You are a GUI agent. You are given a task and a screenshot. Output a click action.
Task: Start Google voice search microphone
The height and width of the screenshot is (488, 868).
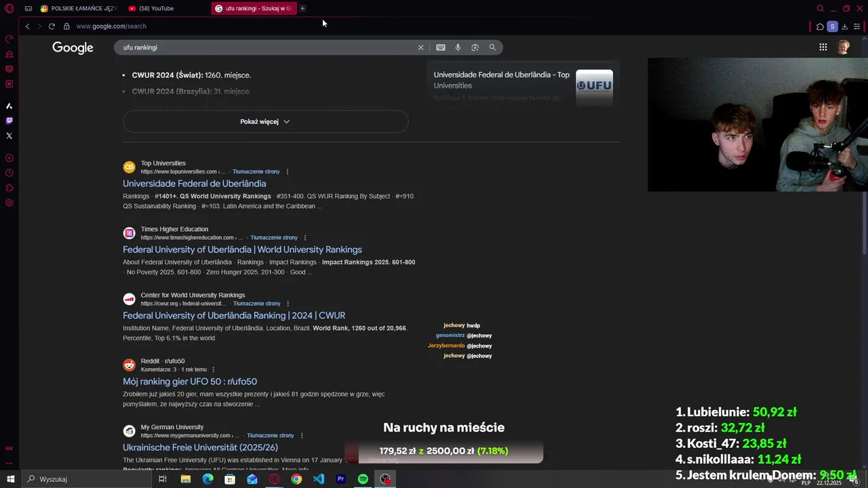click(458, 47)
